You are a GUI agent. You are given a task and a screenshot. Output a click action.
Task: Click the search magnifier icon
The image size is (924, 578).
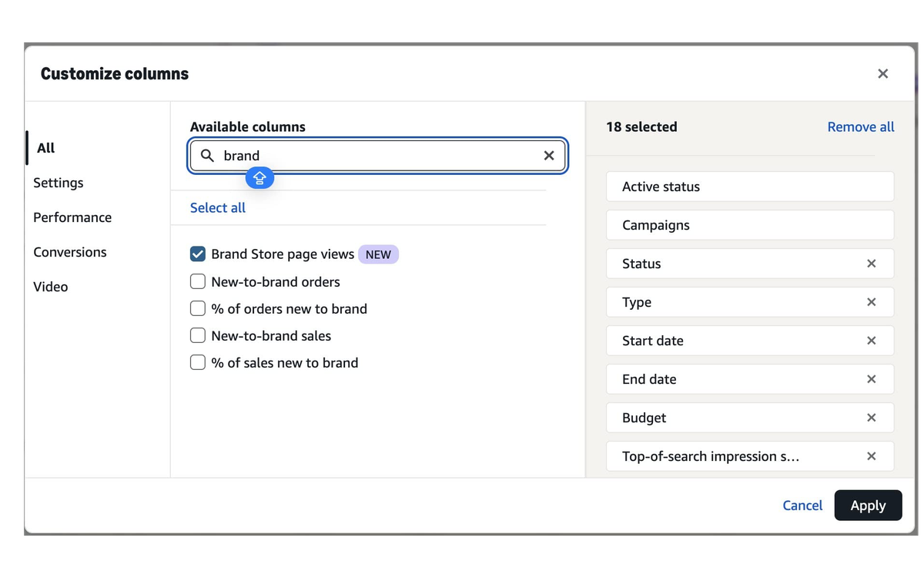pyautogui.click(x=207, y=156)
